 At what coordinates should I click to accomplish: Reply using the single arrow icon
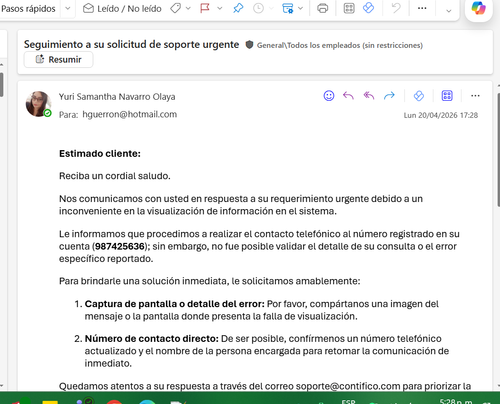coord(348,96)
